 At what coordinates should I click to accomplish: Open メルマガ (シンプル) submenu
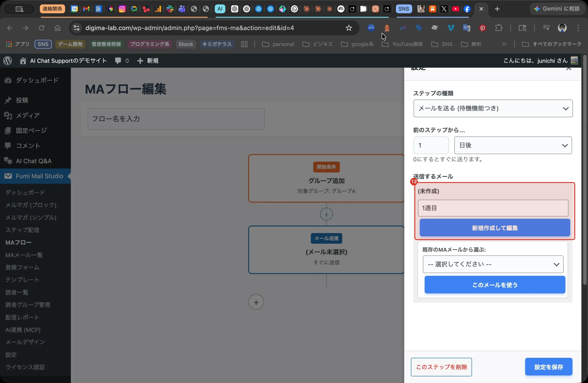tap(31, 217)
